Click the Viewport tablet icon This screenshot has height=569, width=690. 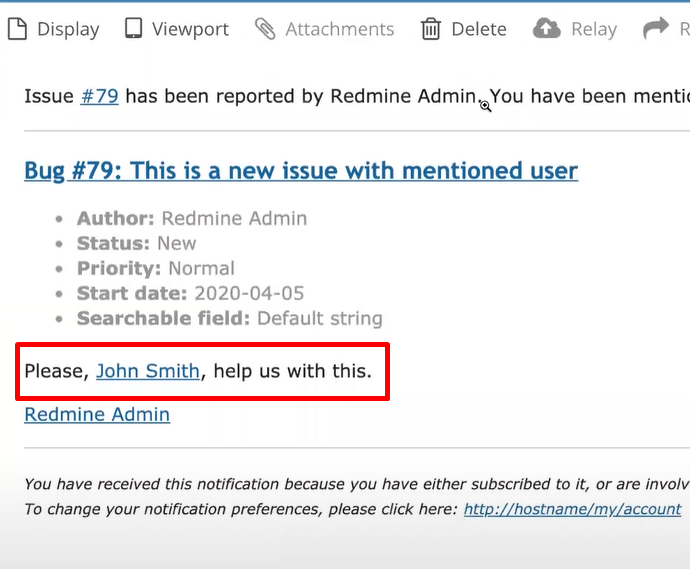[133, 29]
